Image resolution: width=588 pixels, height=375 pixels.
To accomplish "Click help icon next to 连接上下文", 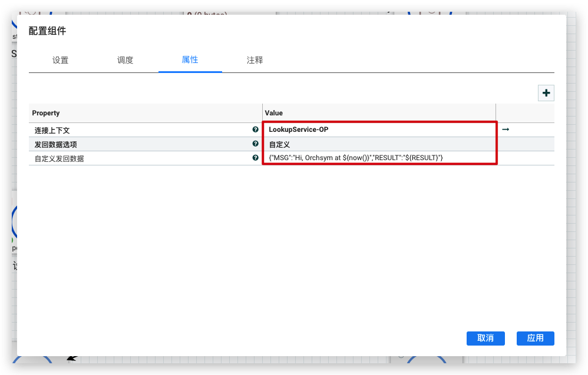I will click(x=255, y=130).
